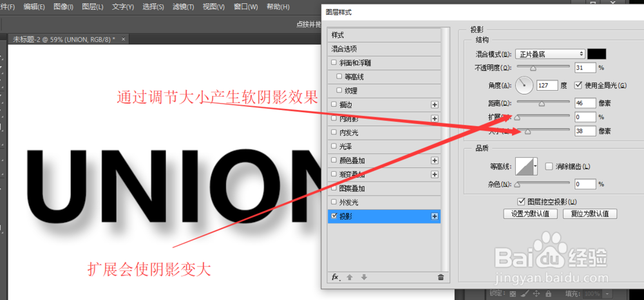This screenshot has height=300, width=644.
Task: Close the 未标题-2 document tab
Action: 123,39
